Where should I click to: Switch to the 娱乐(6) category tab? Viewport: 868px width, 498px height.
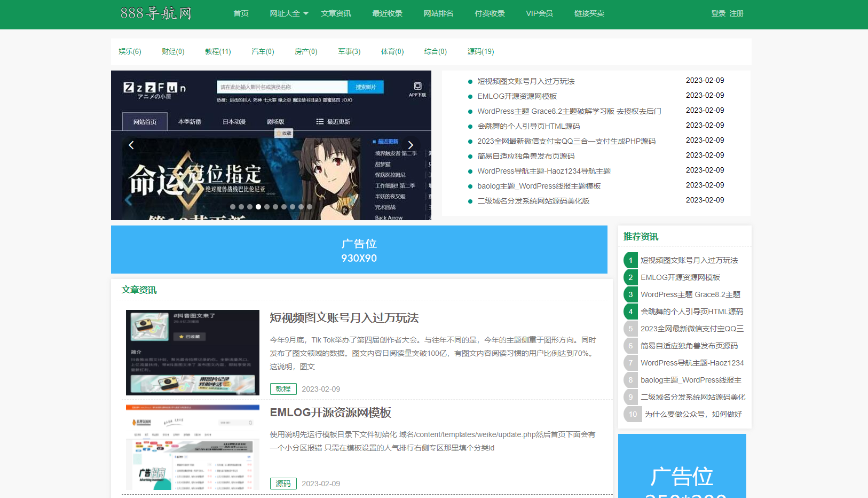(129, 51)
